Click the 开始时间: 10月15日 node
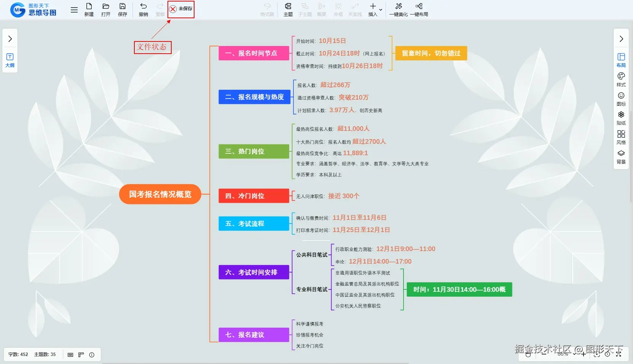The image size is (633, 364). [321, 41]
